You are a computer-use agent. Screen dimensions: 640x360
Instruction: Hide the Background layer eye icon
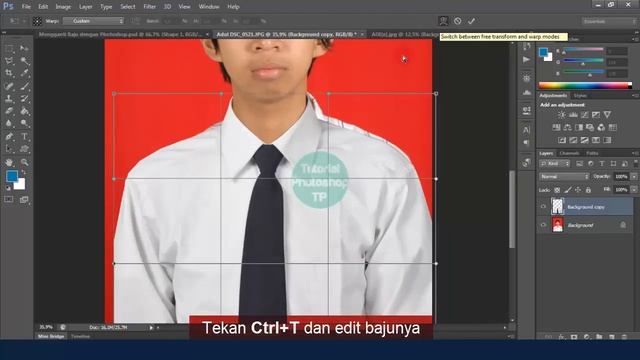coord(543,225)
